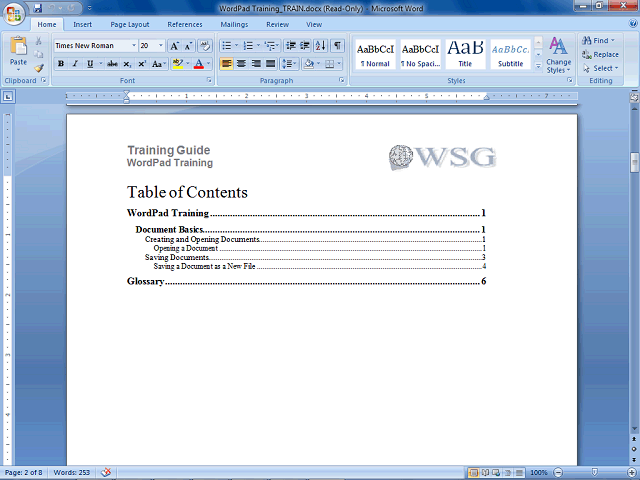Click the Cut scissors icon
This screenshot has height=480, width=640.
[x=39, y=41]
